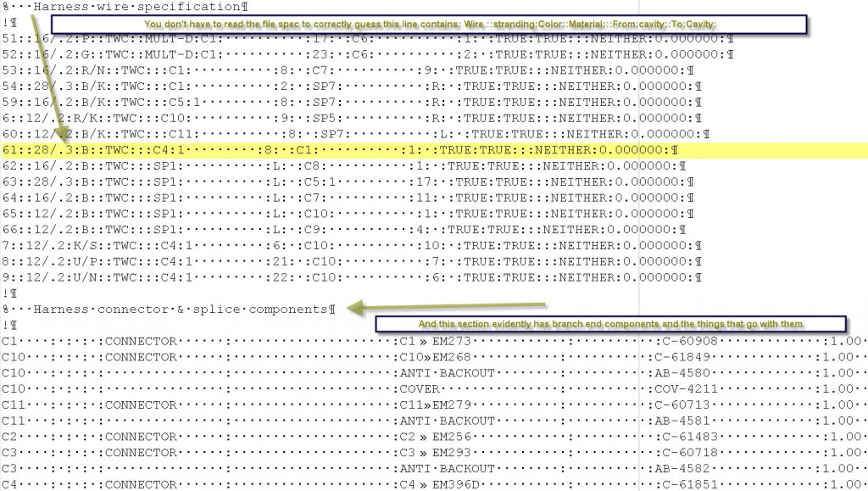Click the wire 7 K/S line
Image resolution: width=868 pixels, height=491 pixels.
tap(339, 245)
